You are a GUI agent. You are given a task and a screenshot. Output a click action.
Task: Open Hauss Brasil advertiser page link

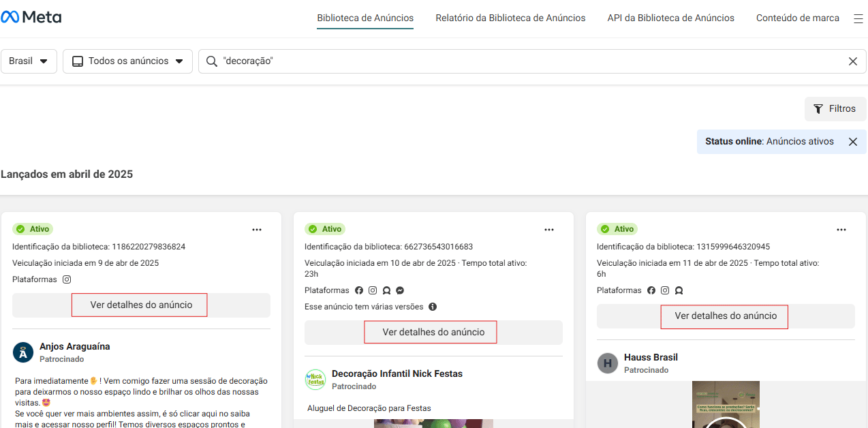tap(651, 357)
